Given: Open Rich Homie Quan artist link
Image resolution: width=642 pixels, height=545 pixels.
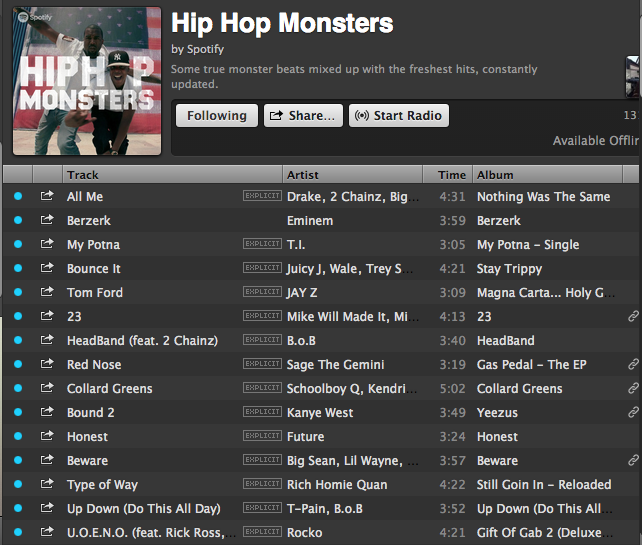Looking at the screenshot, I should pyautogui.click(x=337, y=485).
